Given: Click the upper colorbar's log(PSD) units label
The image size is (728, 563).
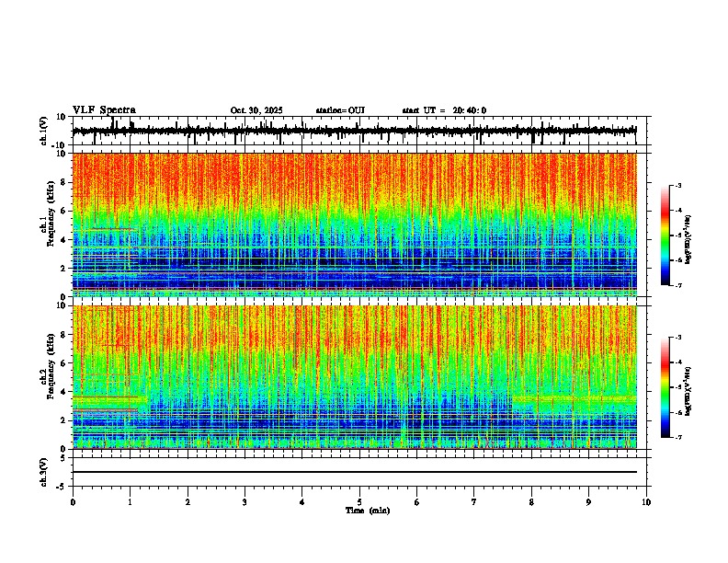Looking at the screenshot, I should [x=688, y=239].
